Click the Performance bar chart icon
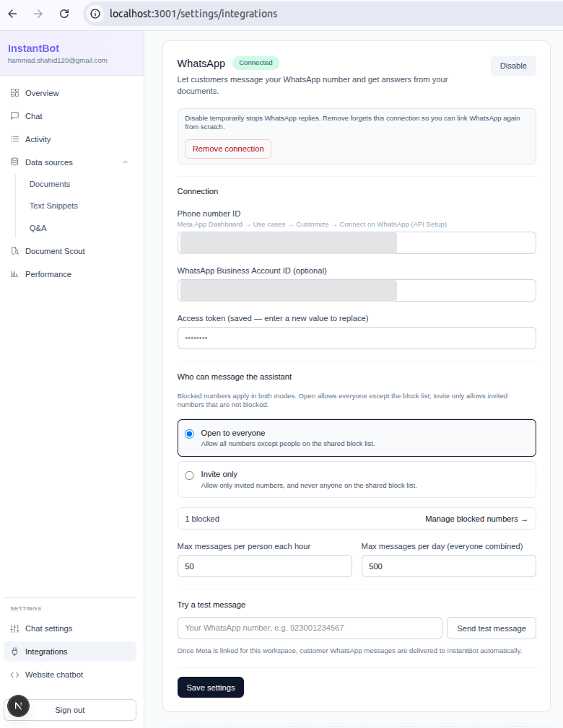Screen dimensions: 563x728 [15, 274]
